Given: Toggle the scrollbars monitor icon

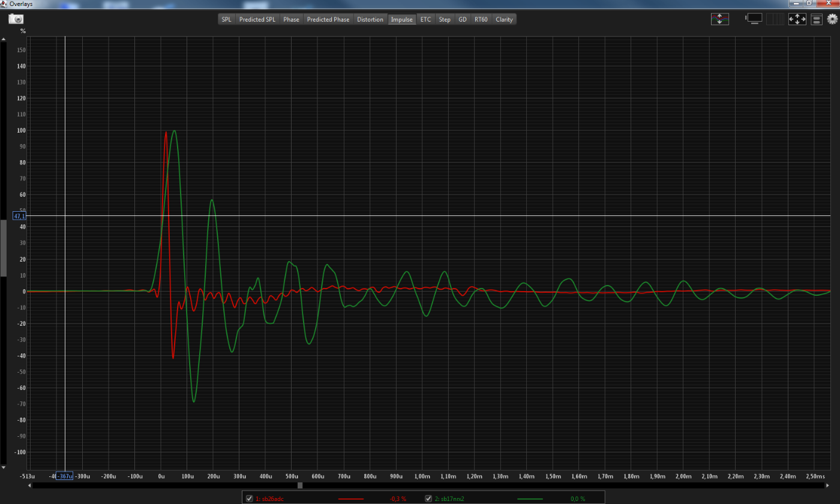Looking at the screenshot, I should 754,19.
